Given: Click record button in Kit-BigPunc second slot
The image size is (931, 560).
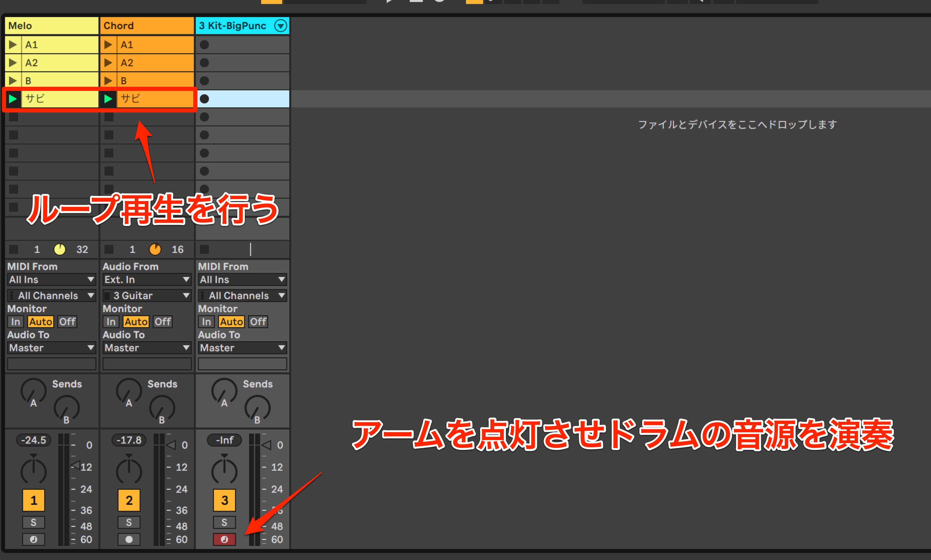Looking at the screenshot, I should coord(204,63).
